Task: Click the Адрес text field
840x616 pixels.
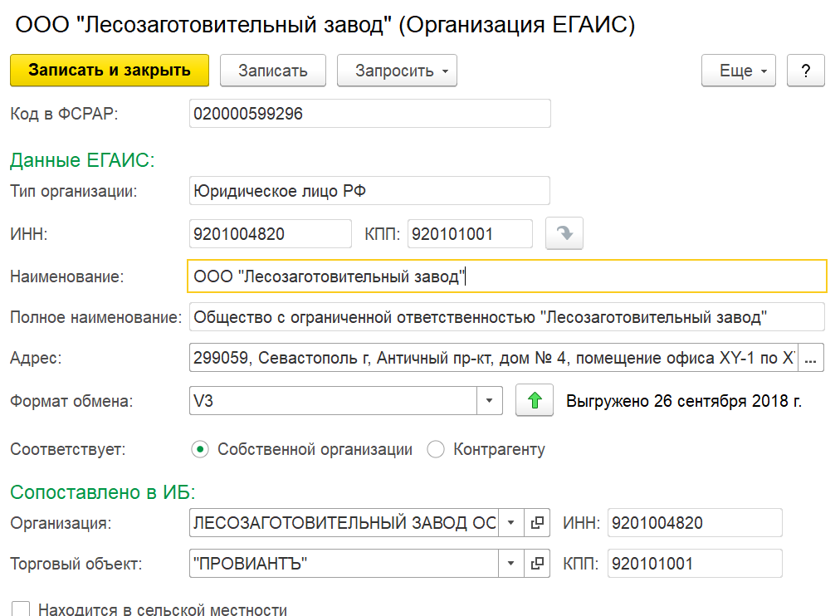Action: pos(493,358)
